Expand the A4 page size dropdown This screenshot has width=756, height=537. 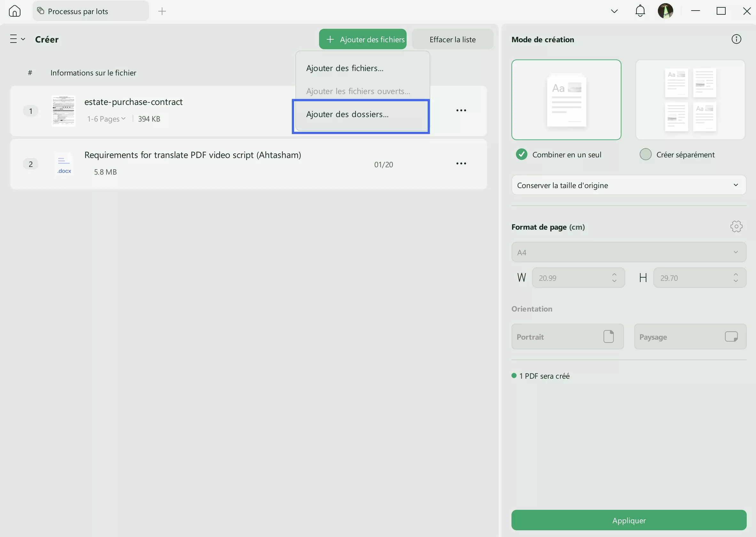coord(628,252)
